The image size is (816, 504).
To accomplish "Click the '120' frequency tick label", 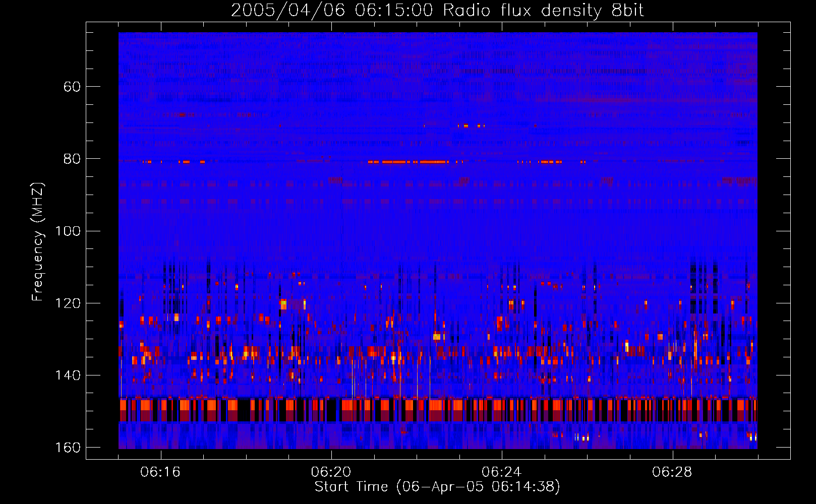I will pos(68,303).
